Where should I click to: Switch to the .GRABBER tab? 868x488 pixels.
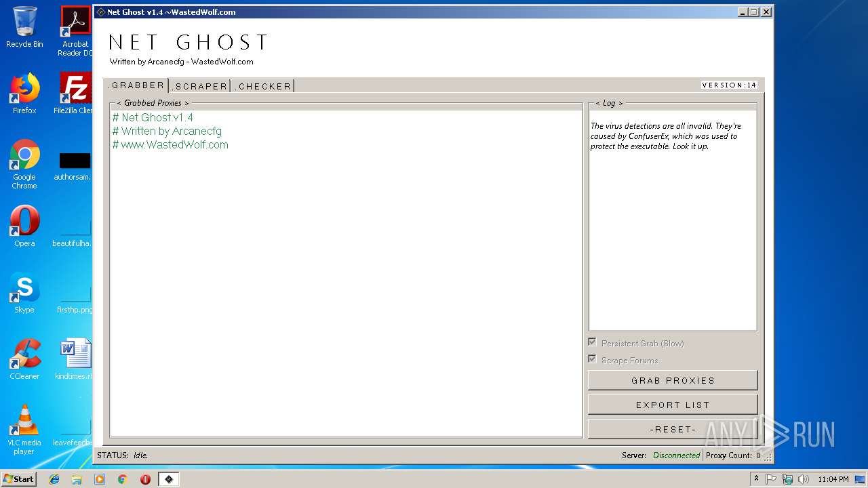click(136, 85)
